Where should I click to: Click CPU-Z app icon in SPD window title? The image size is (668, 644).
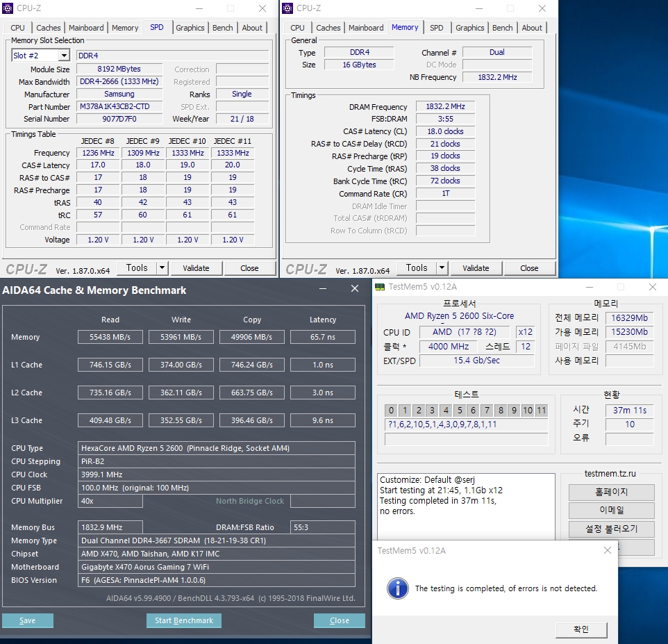pyautogui.click(x=7, y=8)
